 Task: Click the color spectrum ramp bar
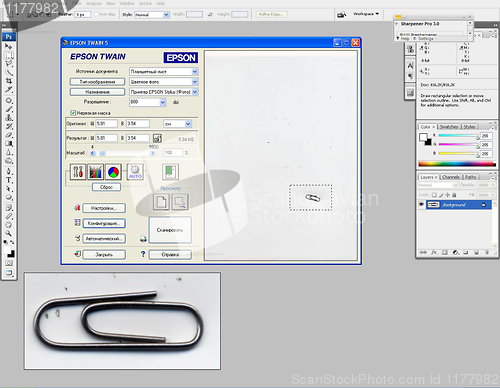[457, 164]
